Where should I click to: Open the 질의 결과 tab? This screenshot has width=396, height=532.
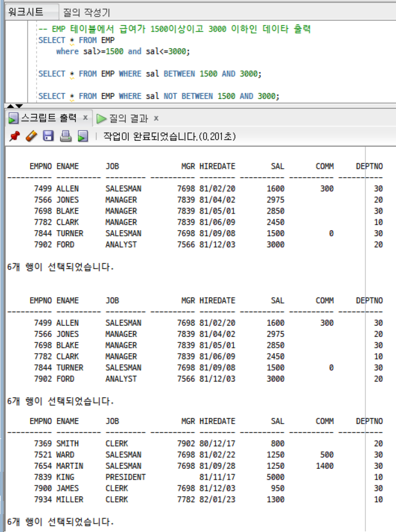(129, 119)
